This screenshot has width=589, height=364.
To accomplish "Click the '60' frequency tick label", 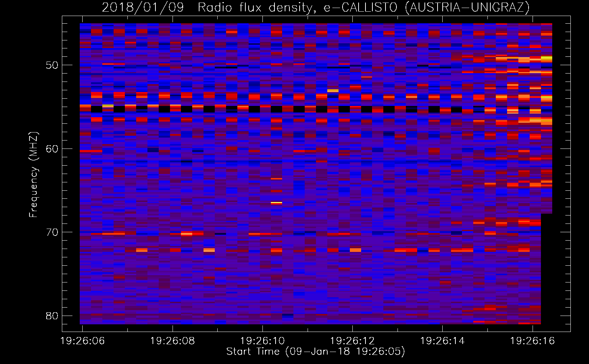I will tap(52, 149).
